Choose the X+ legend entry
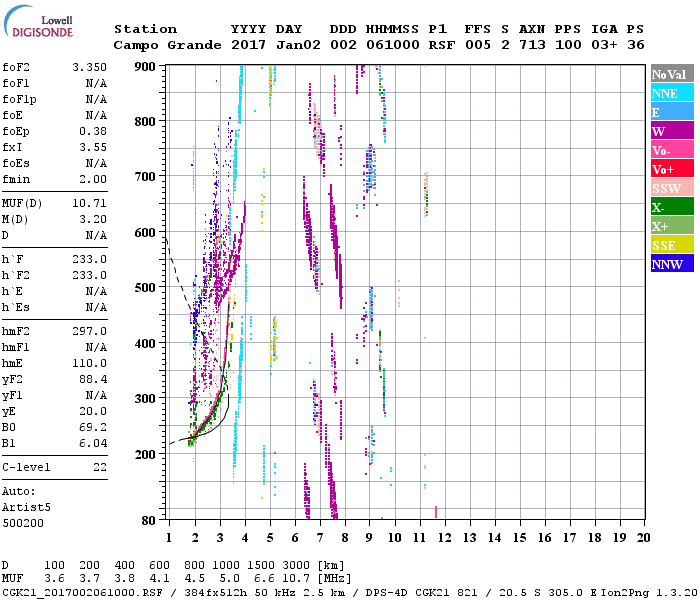This screenshot has width=700, height=600. coord(670,226)
